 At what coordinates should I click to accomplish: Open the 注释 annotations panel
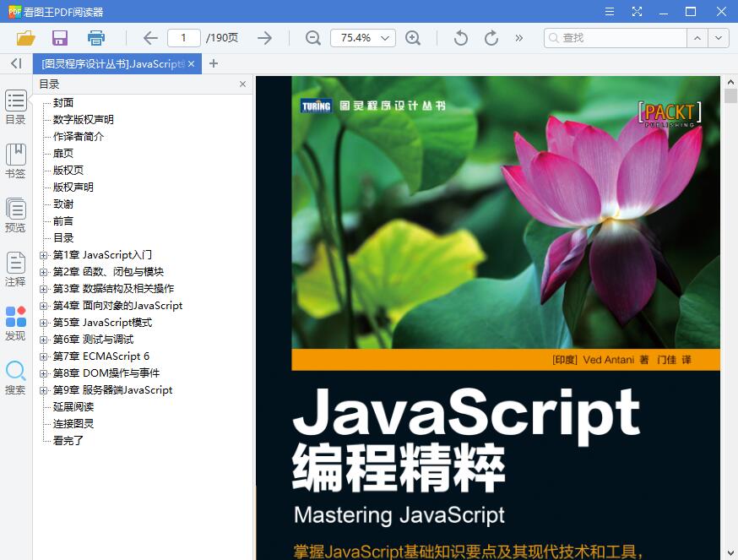click(15, 269)
